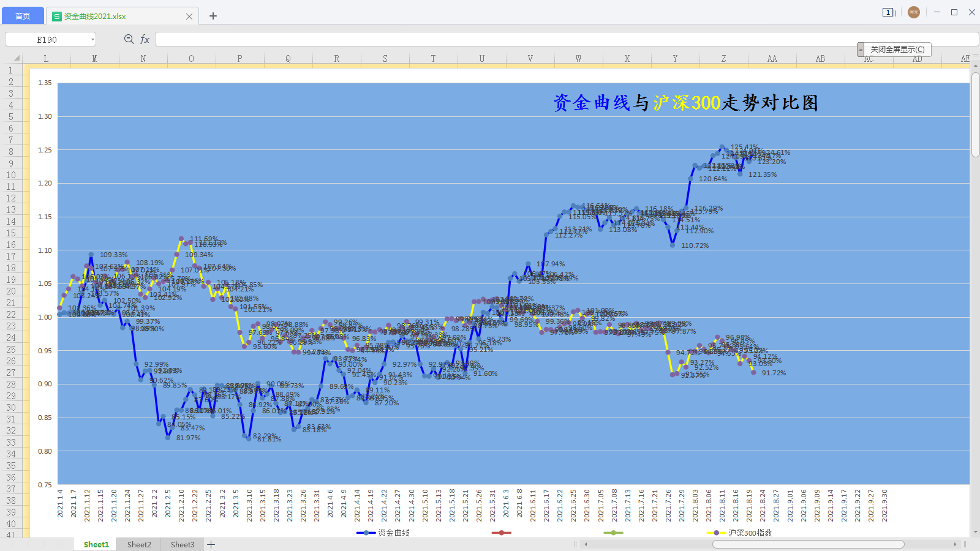
Task: Click the 2021.1.4 date axis label
Action: [x=60, y=503]
